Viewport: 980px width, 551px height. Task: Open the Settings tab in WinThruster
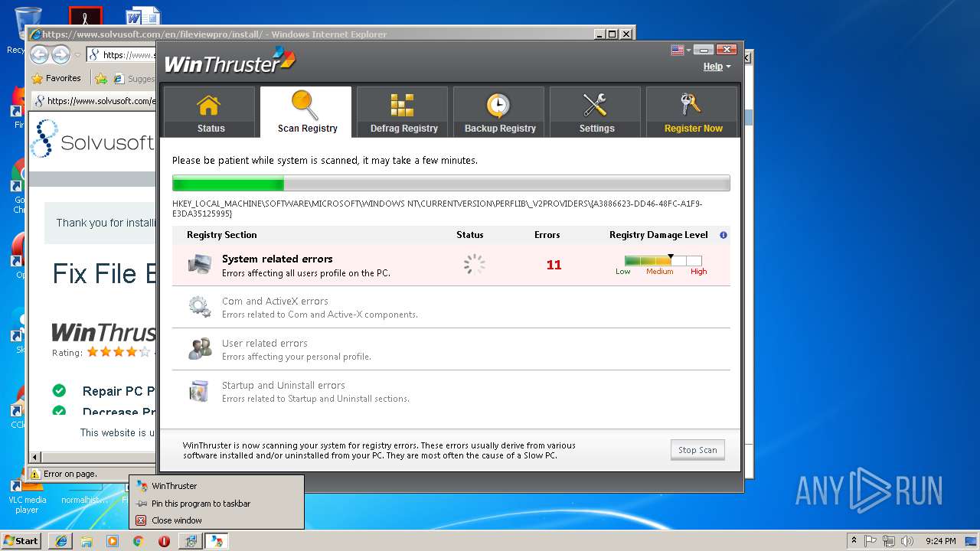click(x=596, y=112)
